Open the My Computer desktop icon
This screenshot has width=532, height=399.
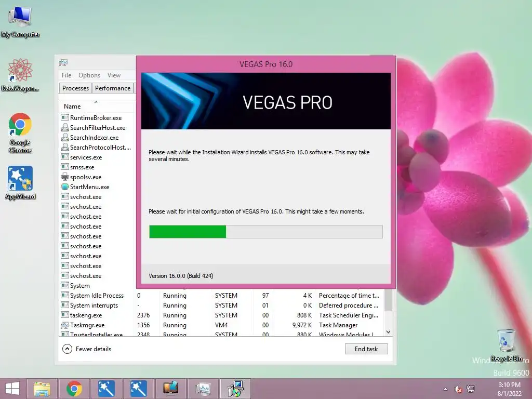pos(20,22)
